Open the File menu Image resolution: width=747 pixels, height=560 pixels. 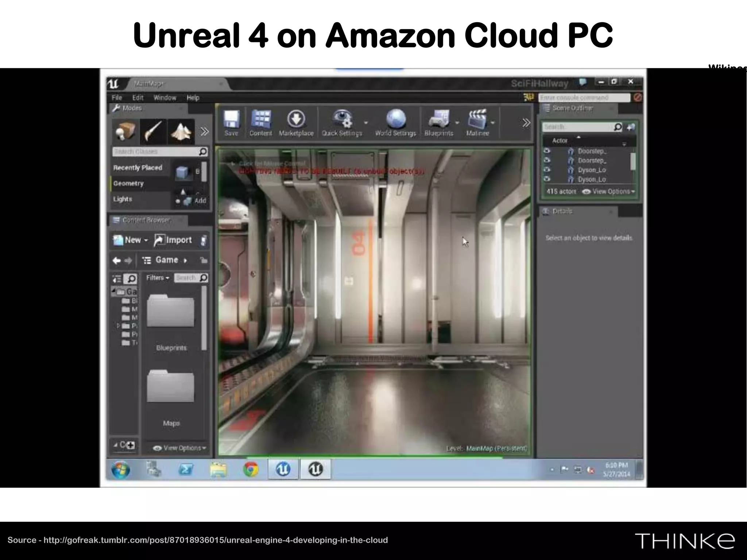point(117,98)
